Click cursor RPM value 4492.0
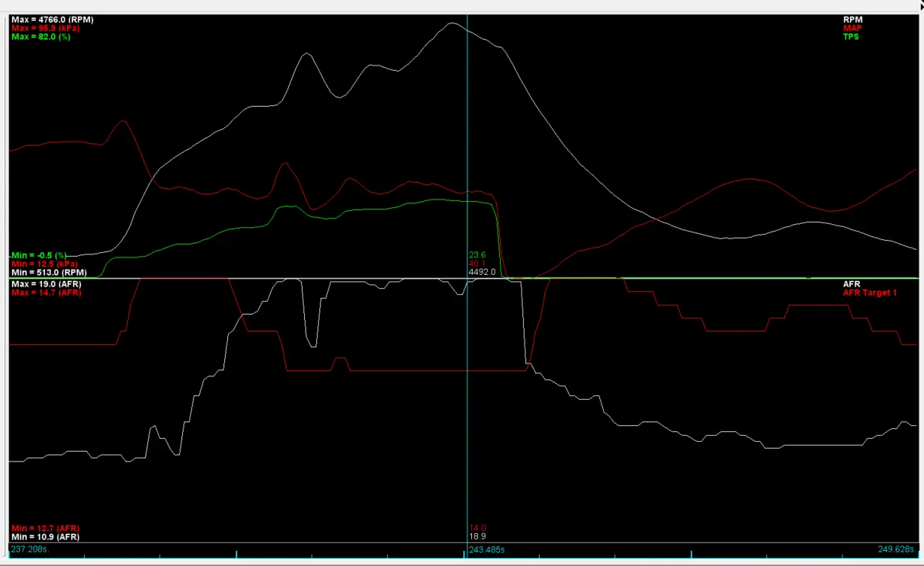This screenshot has height=566, width=924. pyautogui.click(x=482, y=272)
